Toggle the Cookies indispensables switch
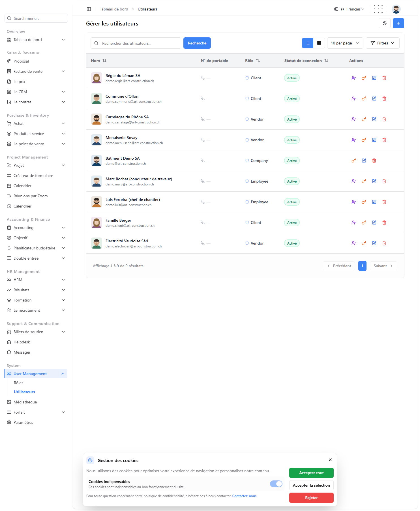Screen dimensions: 420x511 [276, 484]
